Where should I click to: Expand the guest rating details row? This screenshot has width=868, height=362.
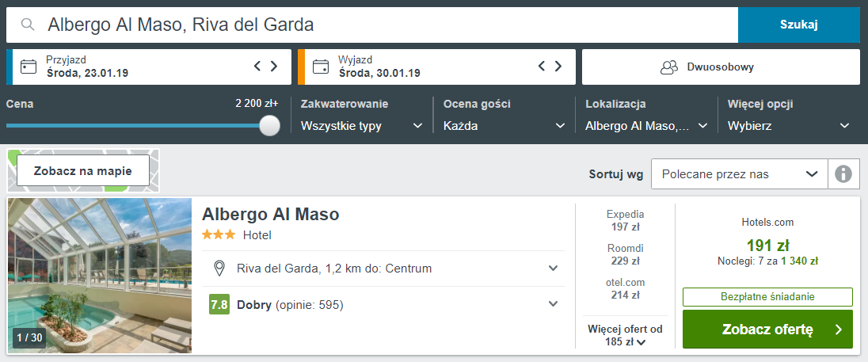(x=553, y=304)
